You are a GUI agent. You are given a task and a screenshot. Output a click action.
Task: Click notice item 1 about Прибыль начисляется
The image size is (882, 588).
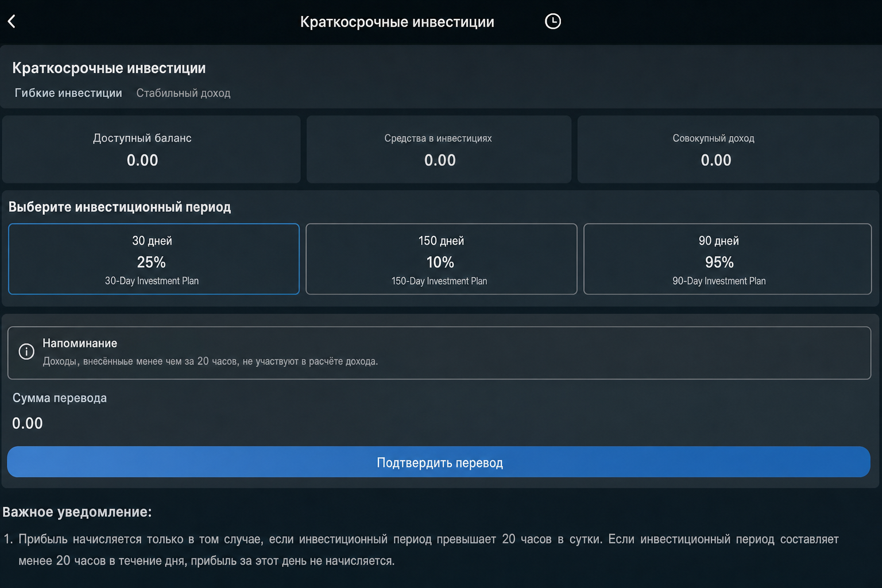pyautogui.click(x=421, y=550)
